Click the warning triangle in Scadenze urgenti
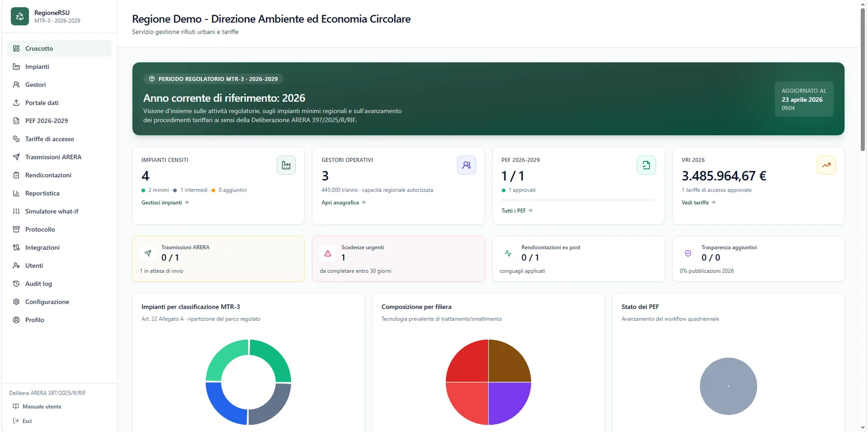 328,253
